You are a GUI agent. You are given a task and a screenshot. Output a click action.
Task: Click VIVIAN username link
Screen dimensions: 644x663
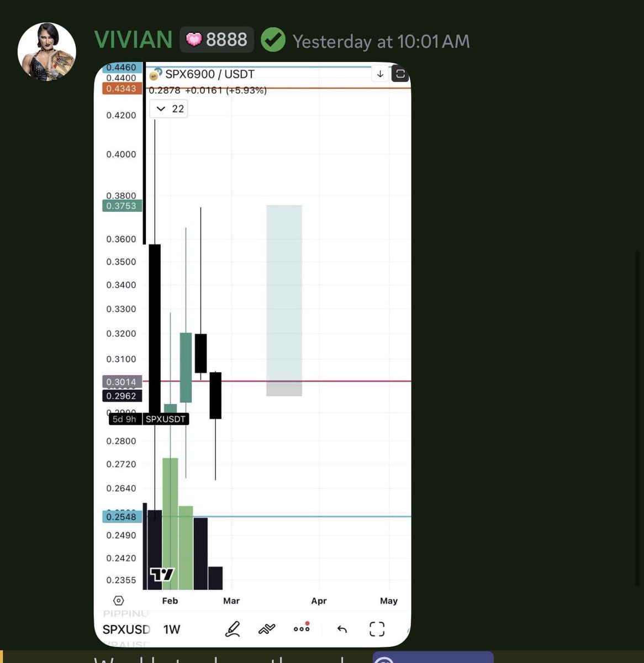click(x=133, y=40)
